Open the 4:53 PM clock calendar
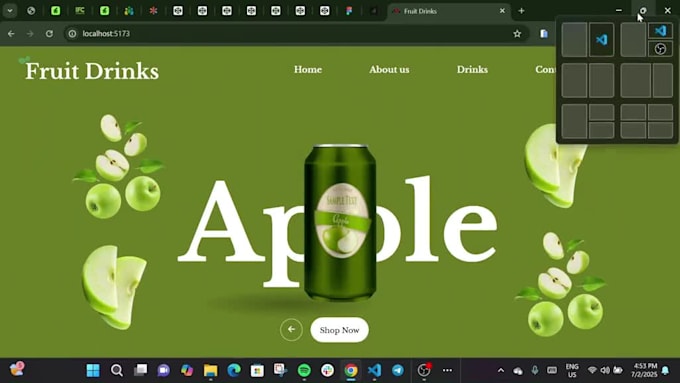680x383 pixels. click(644, 370)
